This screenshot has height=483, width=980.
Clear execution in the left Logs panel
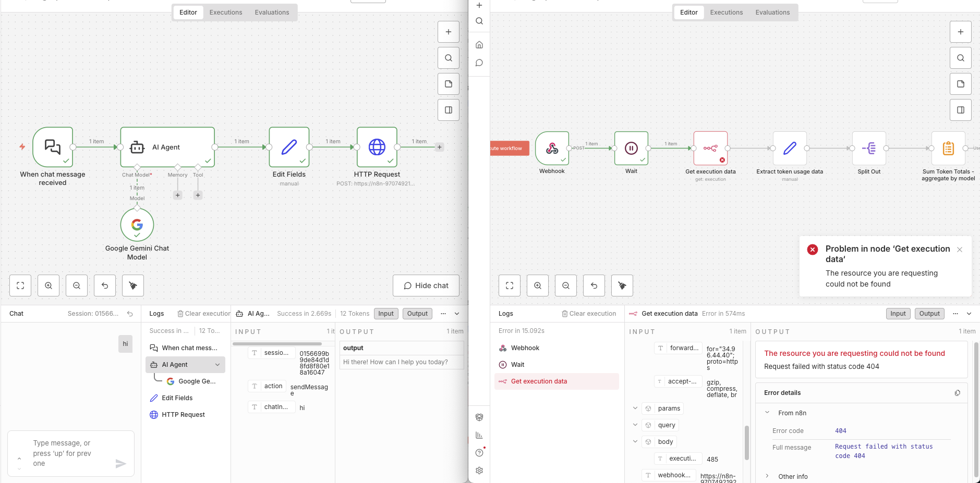click(x=204, y=314)
